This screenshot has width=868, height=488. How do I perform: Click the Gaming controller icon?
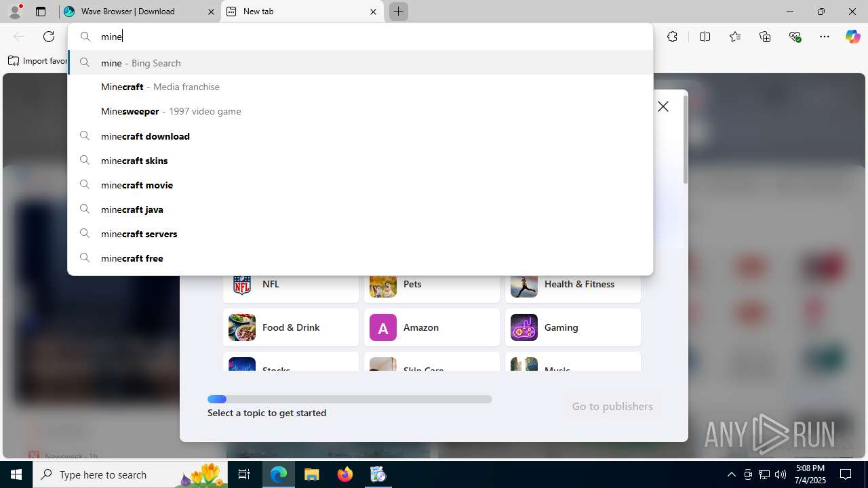(x=524, y=327)
